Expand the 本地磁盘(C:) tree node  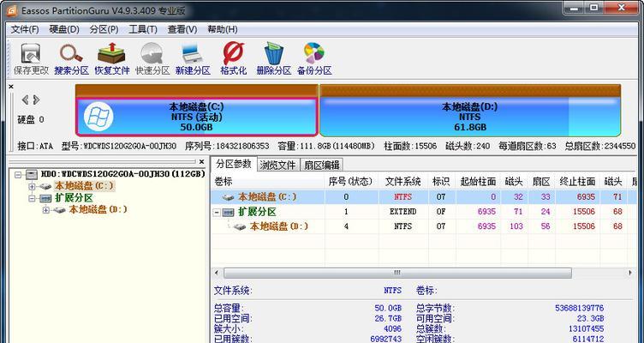(32, 187)
